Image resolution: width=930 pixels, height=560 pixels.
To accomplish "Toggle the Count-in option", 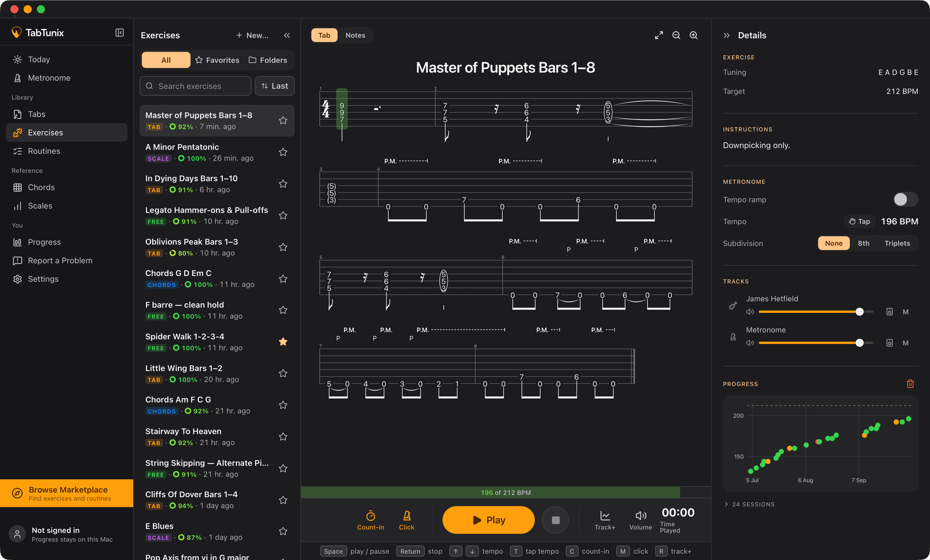I will (370, 520).
